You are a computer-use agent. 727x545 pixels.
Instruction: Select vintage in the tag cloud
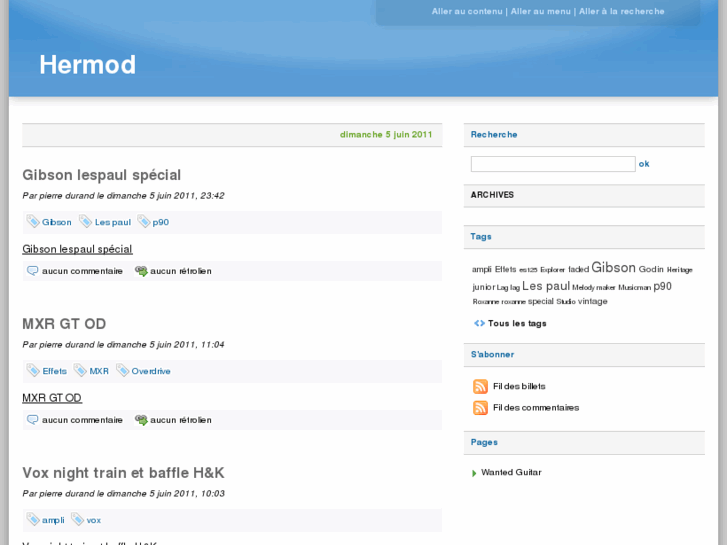click(592, 301)
